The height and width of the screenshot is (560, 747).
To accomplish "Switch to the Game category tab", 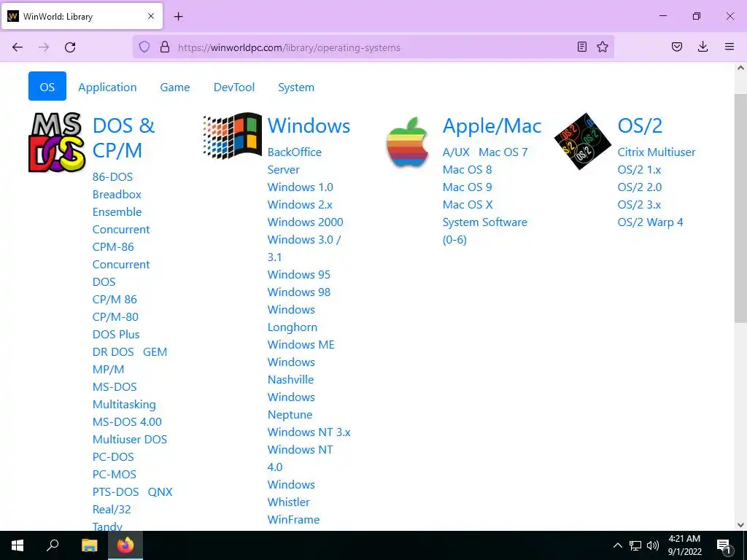I will point(175,87).
